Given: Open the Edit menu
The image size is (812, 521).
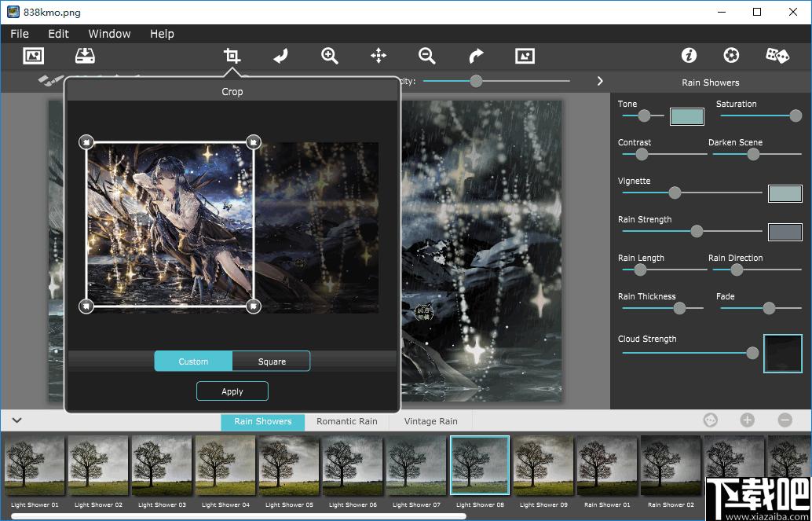Looking at the screenshot, I should click(59, 34).
